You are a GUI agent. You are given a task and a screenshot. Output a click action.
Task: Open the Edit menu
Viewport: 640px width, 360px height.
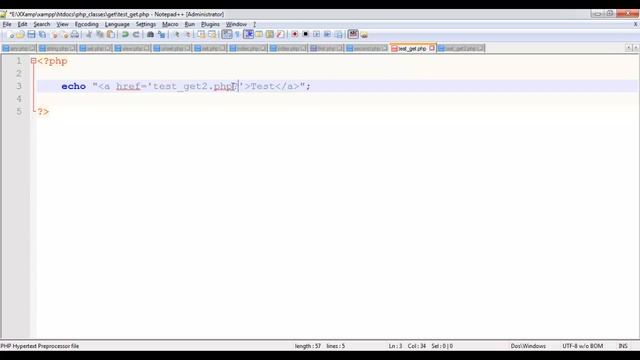pos(22,24)
